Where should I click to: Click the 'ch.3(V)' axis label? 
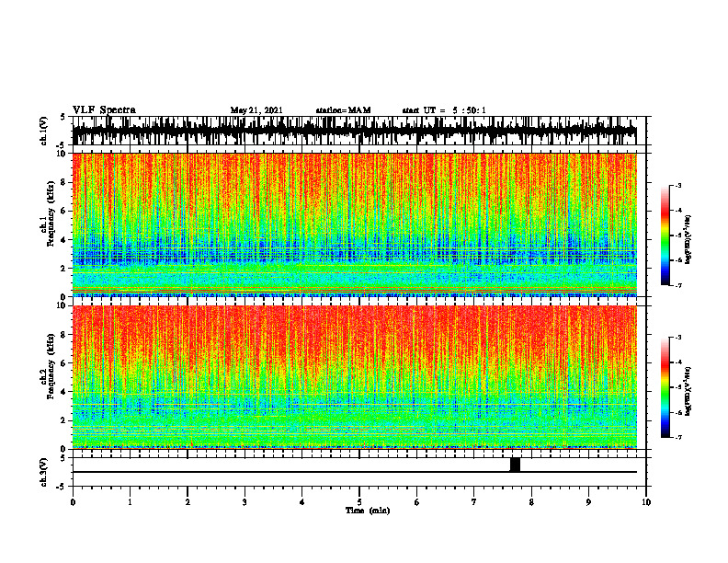[44, 472]
